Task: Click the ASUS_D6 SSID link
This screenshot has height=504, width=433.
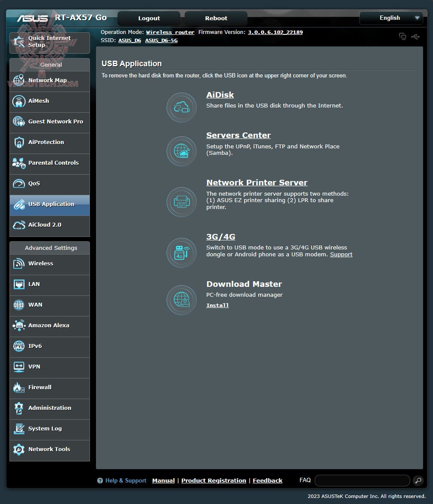Action: (x=130, y=40)
